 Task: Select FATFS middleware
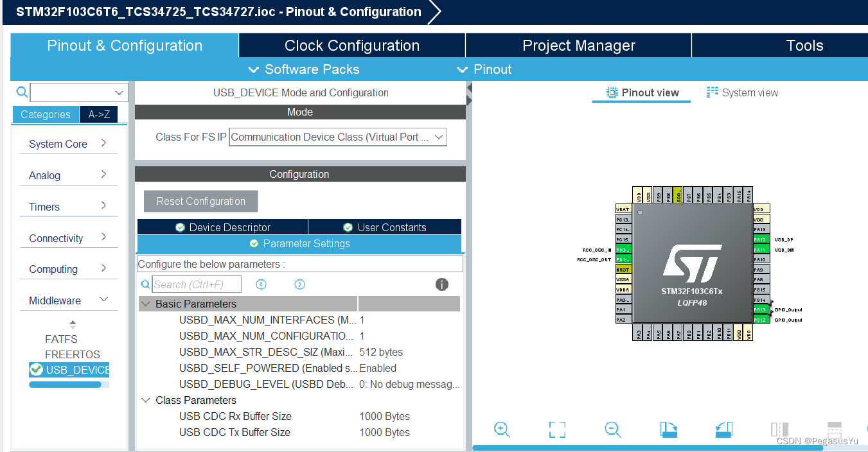point(61,339)
